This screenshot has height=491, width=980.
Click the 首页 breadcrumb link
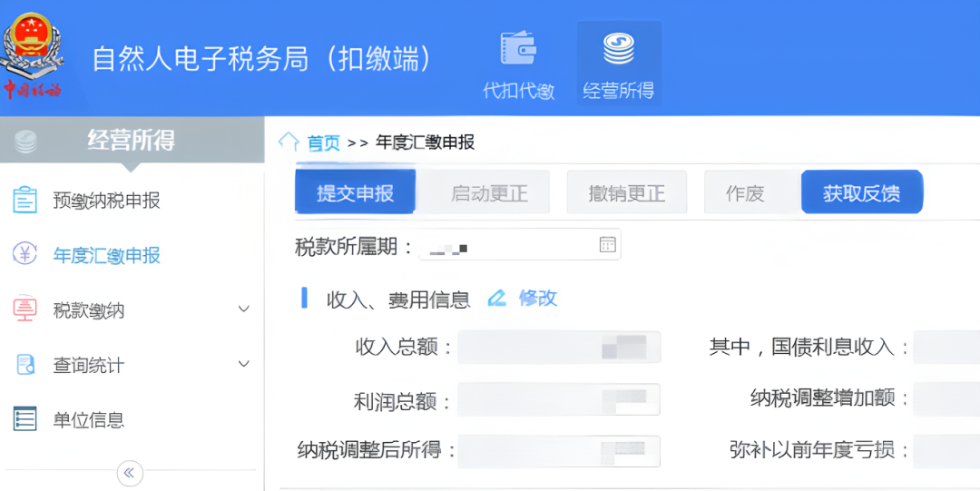pyautogui.click(x=323, y=142)
